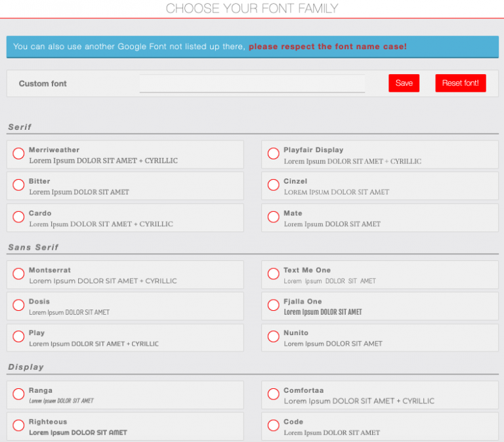Choose the Mate font radio button
The width and height of the screenshot is (504, 442).
274,217
